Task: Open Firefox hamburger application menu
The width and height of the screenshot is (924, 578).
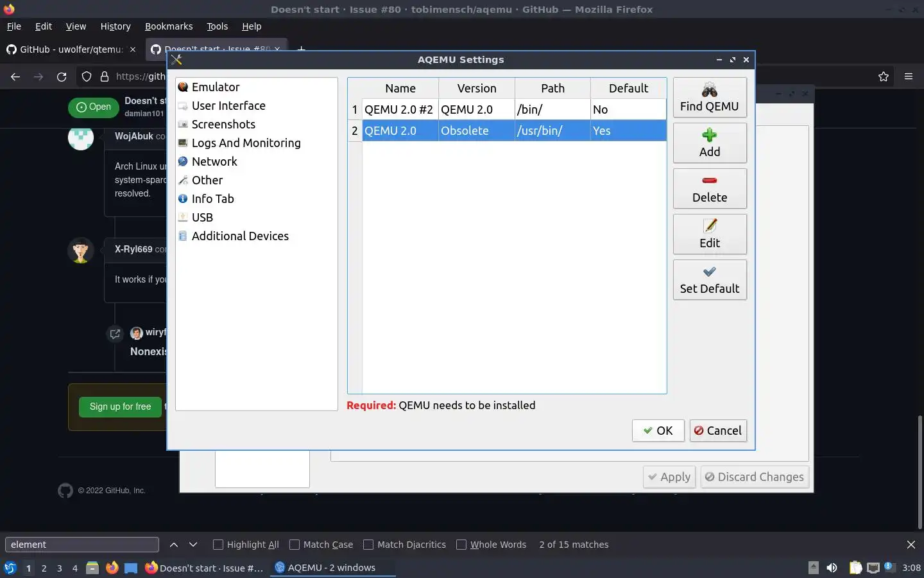Action: pyautogui.click(x=909, y=76)
